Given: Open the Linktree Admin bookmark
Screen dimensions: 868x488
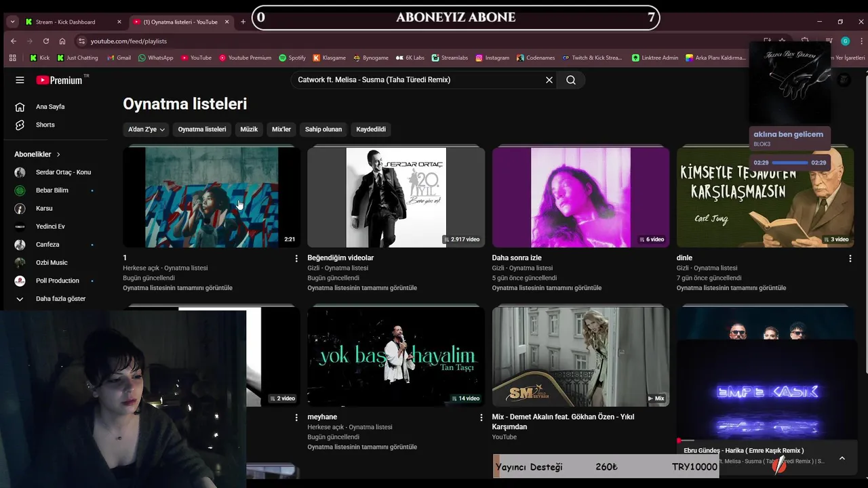Looking at the screenshot, I should pyautogui.click(x=655, y=58).
